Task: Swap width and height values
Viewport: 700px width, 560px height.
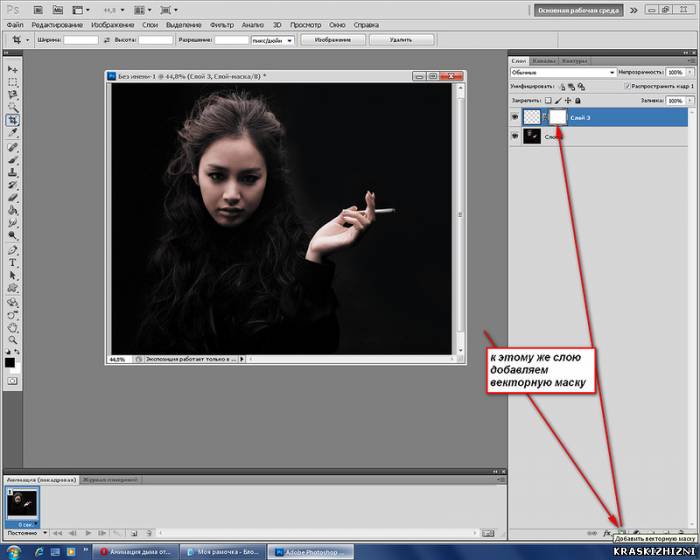Action: point(107,40)
